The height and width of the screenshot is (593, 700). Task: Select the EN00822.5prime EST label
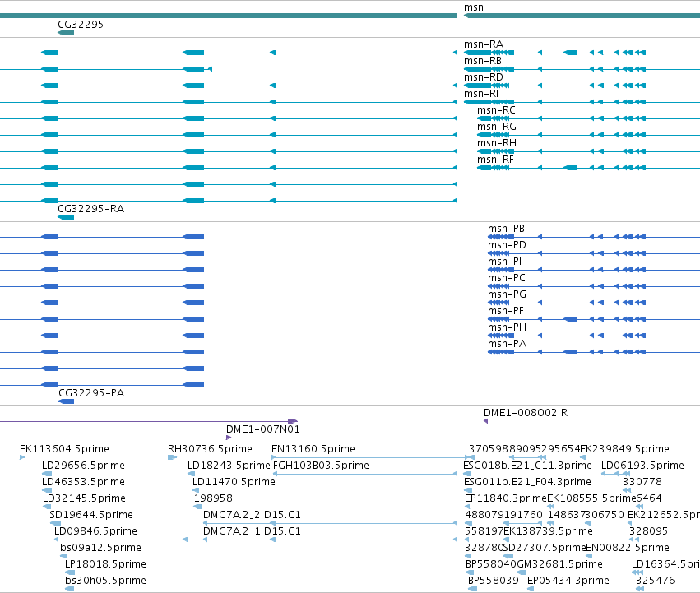click(x=628, y=549)
